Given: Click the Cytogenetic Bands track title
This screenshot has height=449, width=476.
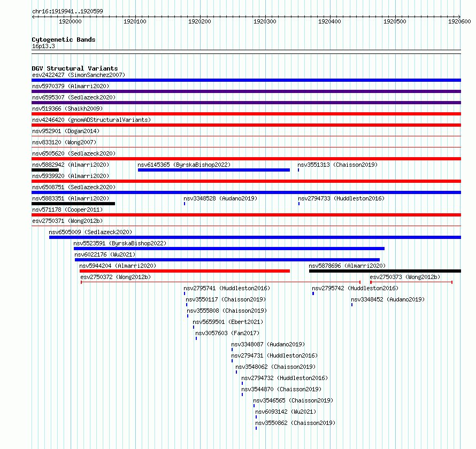Looking at the screenshot, I should [x=64, y=40].
